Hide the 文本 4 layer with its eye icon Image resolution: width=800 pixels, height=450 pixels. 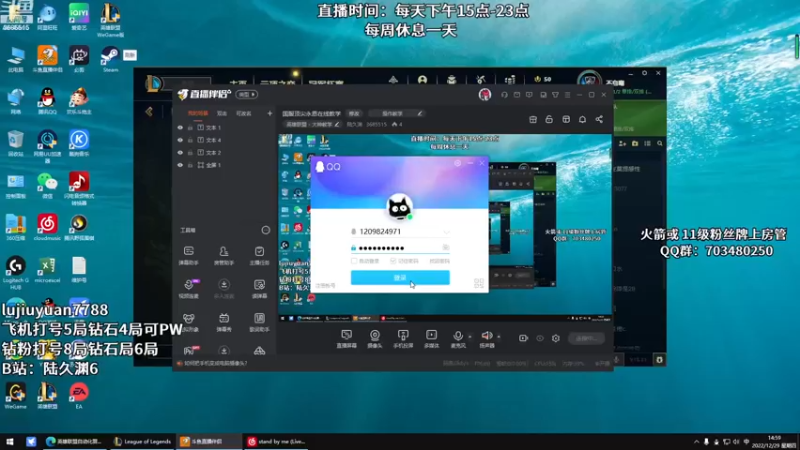(x=180, y=140)
